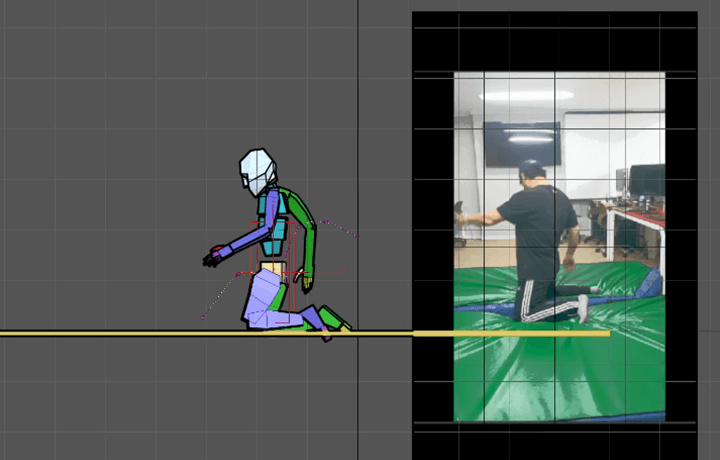Select the character's purple thigh
Viewport: 720px width, 460px height.
263,296
